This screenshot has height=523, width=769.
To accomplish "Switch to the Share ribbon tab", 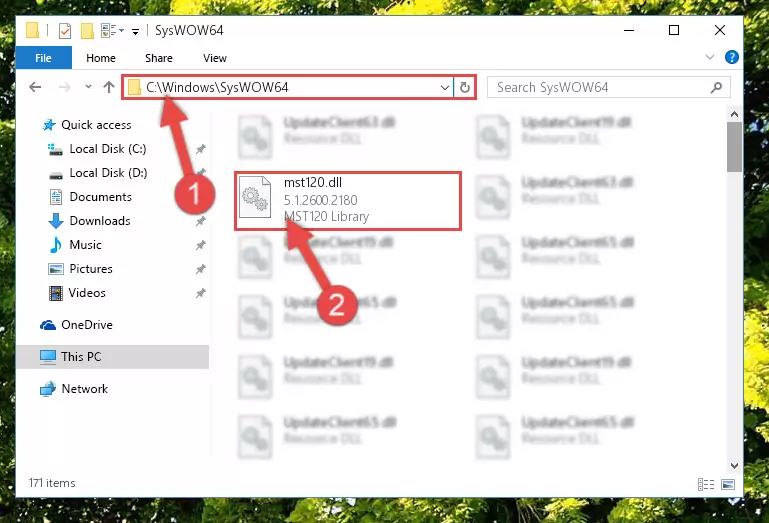I will [x=158, y=58].
